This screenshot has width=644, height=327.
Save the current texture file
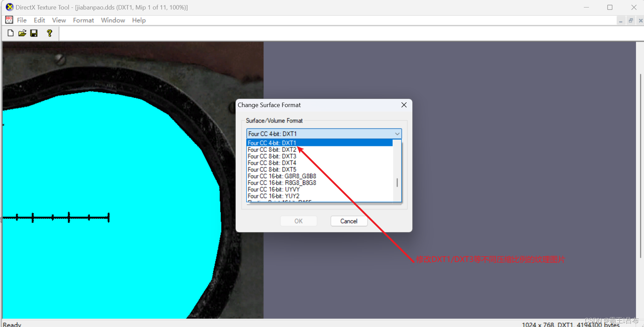coord(34,33)
